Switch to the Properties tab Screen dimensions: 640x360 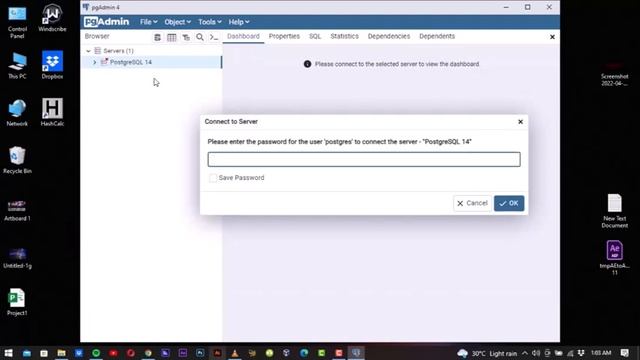[284, 36]
